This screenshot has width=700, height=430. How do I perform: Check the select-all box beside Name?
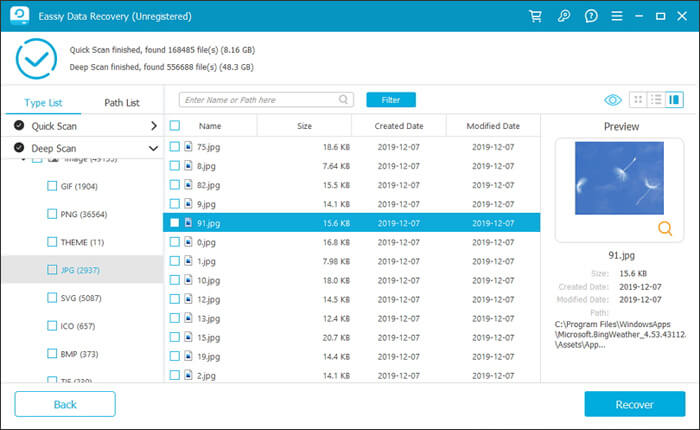tap(175, 126)
